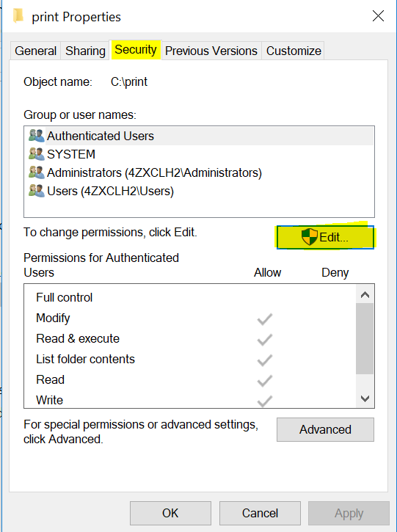This screenshot has width=397, height=532.
Task: Switch to the Customize tab
Action: (x=294, y=51)
